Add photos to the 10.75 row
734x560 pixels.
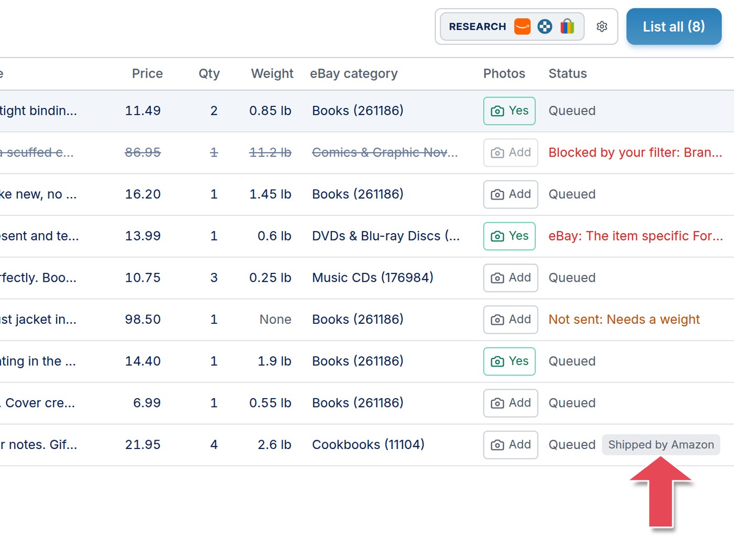[x=511, y=278]
